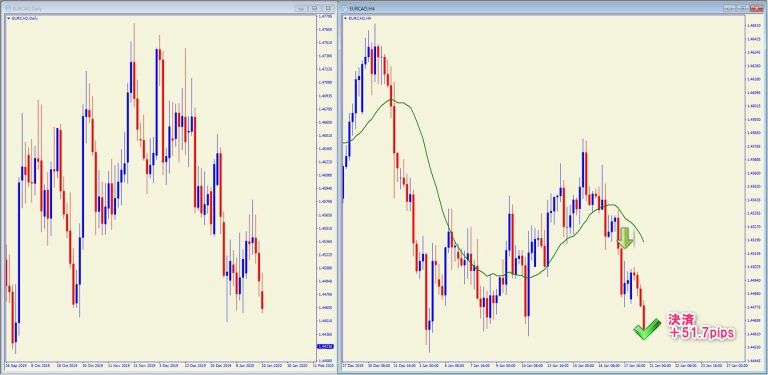Click the H4 chart time scale axis

pos(543,366)
